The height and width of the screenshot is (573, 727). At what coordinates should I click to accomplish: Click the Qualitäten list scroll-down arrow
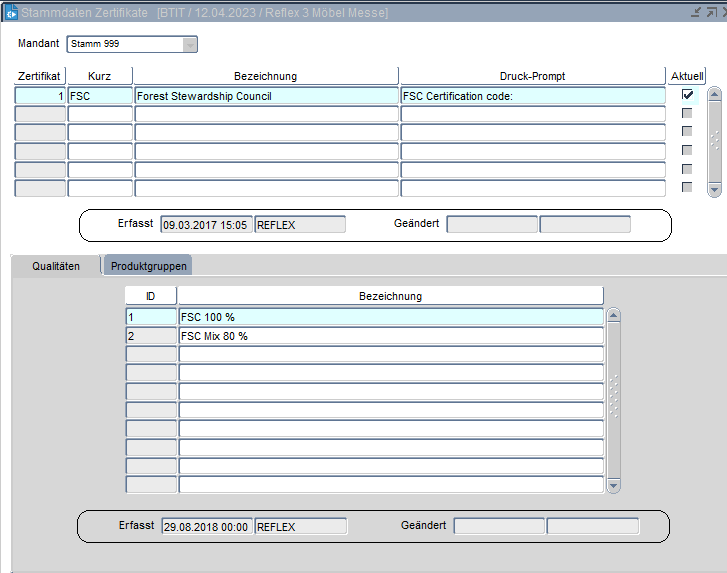[x=614, y=485]
